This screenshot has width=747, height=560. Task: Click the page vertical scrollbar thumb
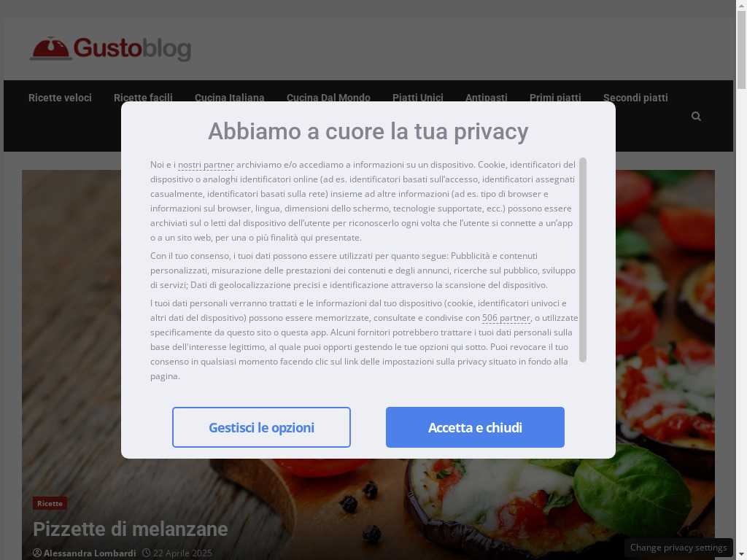click(x=741, y=50)
